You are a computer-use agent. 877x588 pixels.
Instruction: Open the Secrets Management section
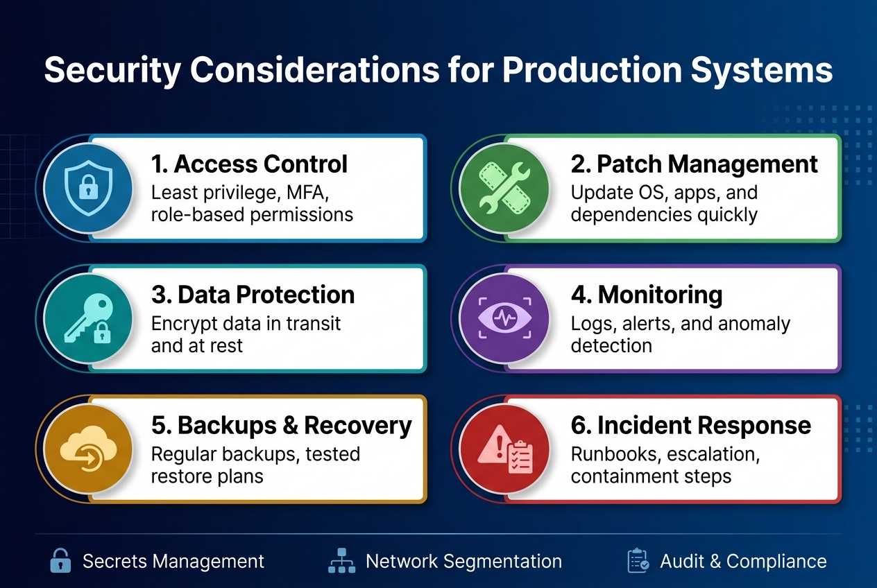pyautogui.click(x=173, y=561)
